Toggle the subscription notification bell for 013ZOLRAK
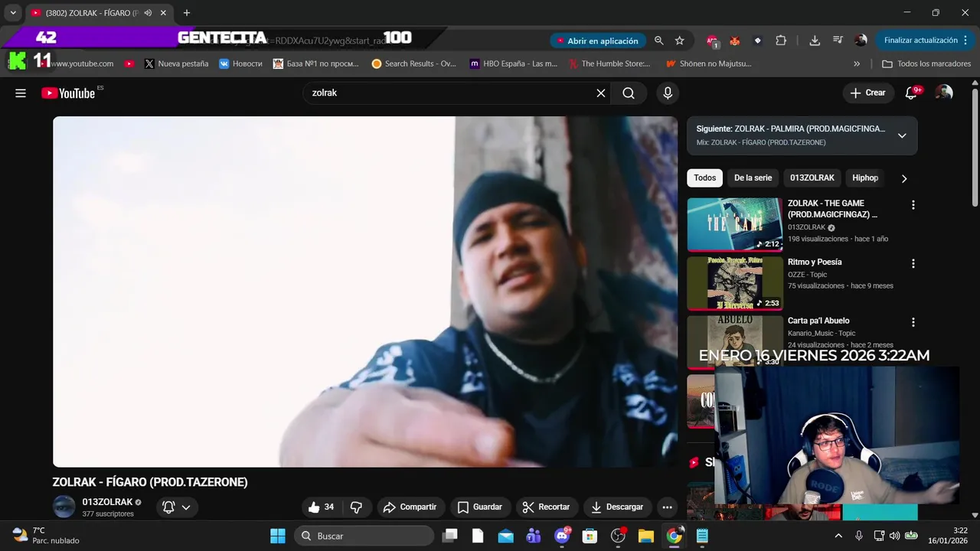The image size is (980, 551). tap(177, 507)
